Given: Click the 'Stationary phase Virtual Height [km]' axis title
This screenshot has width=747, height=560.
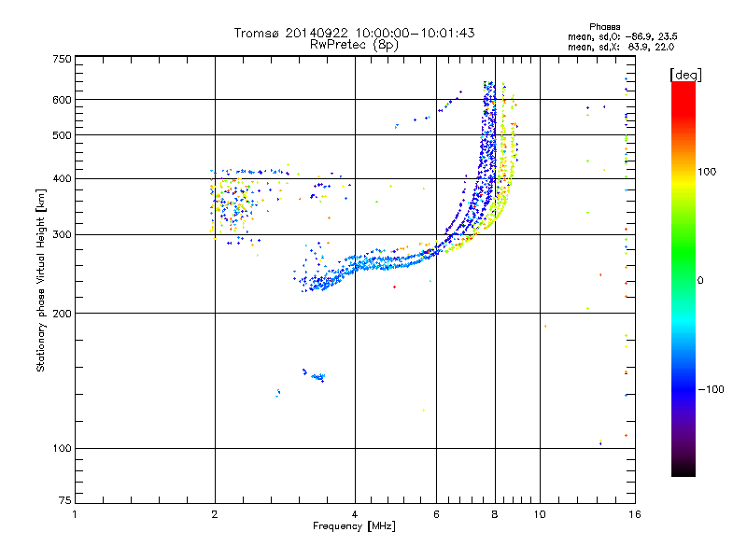Looking at the screenshot, I should tap(41, 280).
